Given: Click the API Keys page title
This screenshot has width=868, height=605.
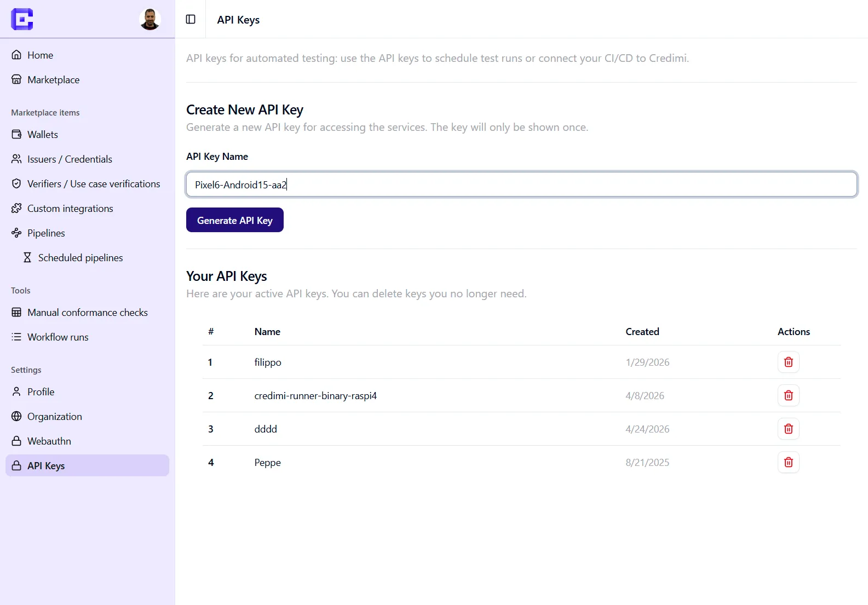Looking at the screenshot, I should pyautogui.click(x=238, y=20).
